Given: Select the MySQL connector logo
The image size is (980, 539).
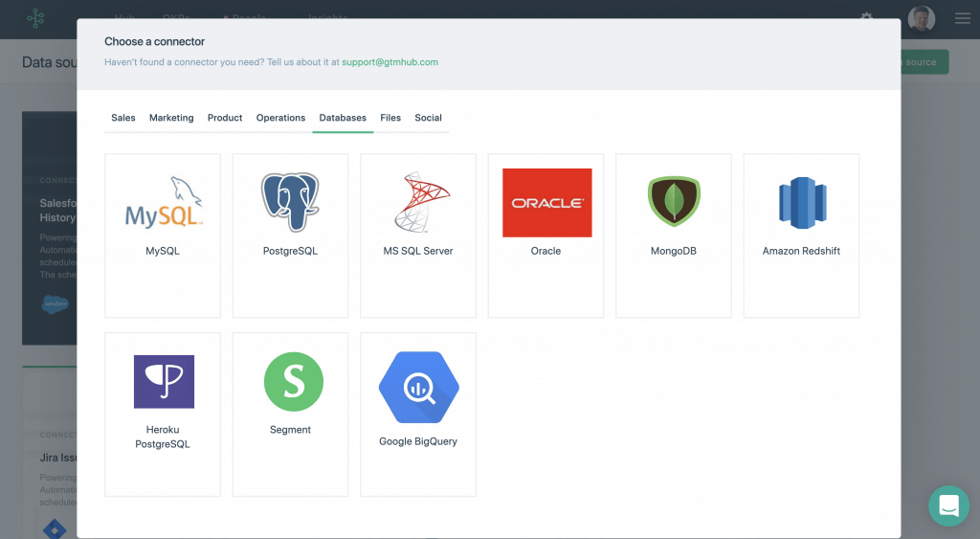Looking at the screenshot, I should click(164, 201).
